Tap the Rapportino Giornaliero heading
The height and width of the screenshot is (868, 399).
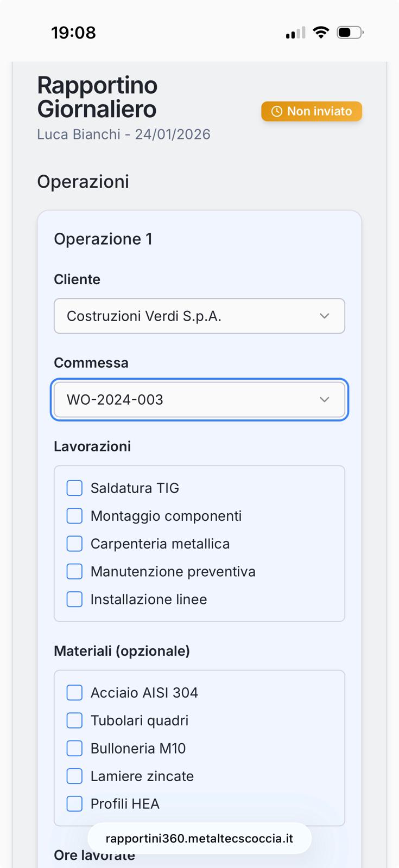[97, 97]
